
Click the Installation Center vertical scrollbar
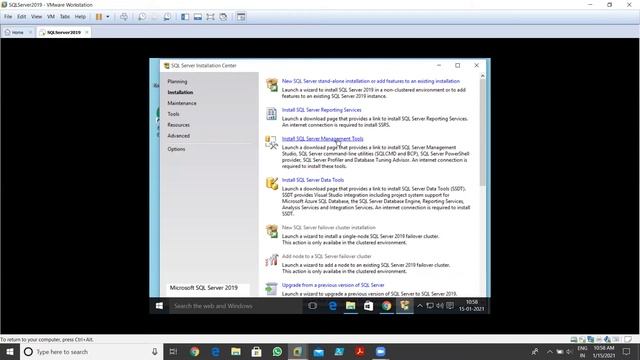[x=482, y=133]
